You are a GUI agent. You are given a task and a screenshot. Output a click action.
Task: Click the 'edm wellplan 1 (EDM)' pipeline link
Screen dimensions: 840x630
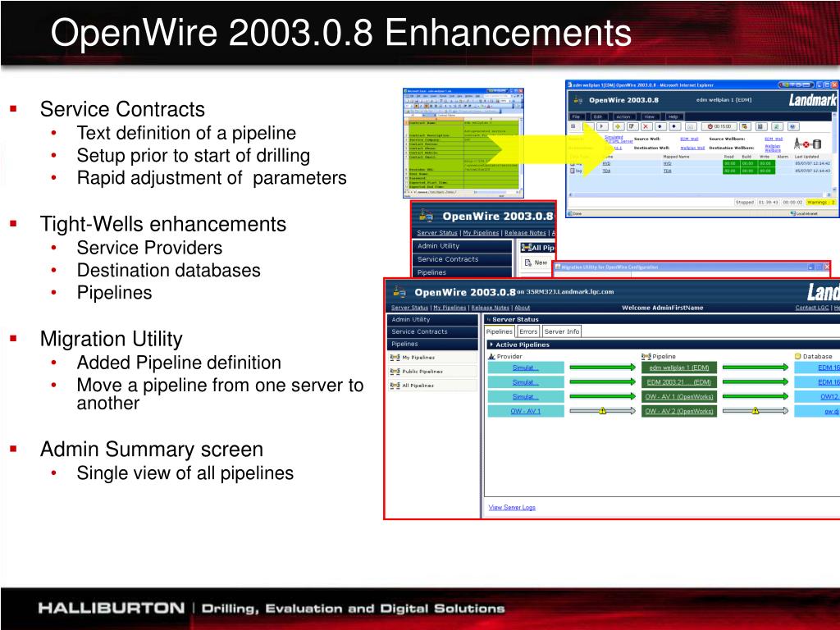(678, 367)
